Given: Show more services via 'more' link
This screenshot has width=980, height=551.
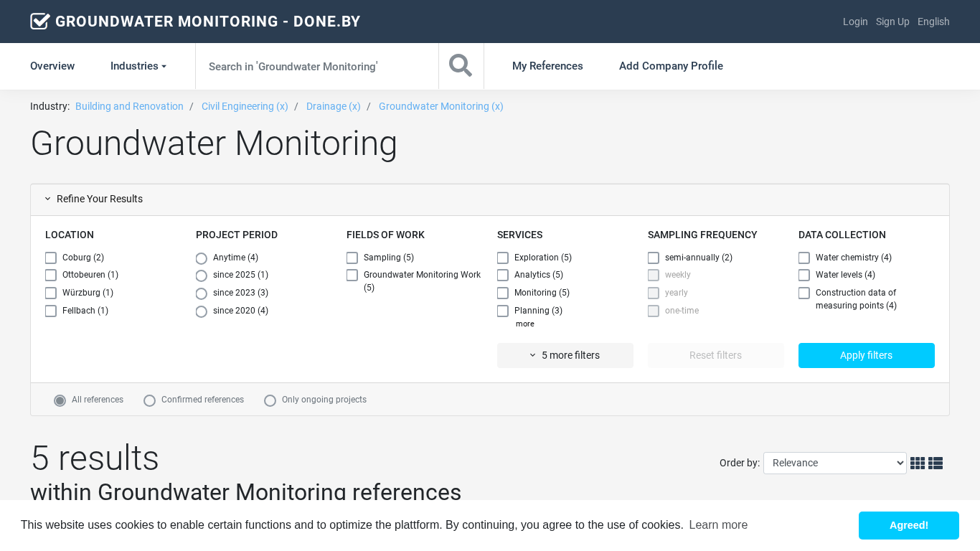Looking at the screenshot, I should tap(524, 324).
